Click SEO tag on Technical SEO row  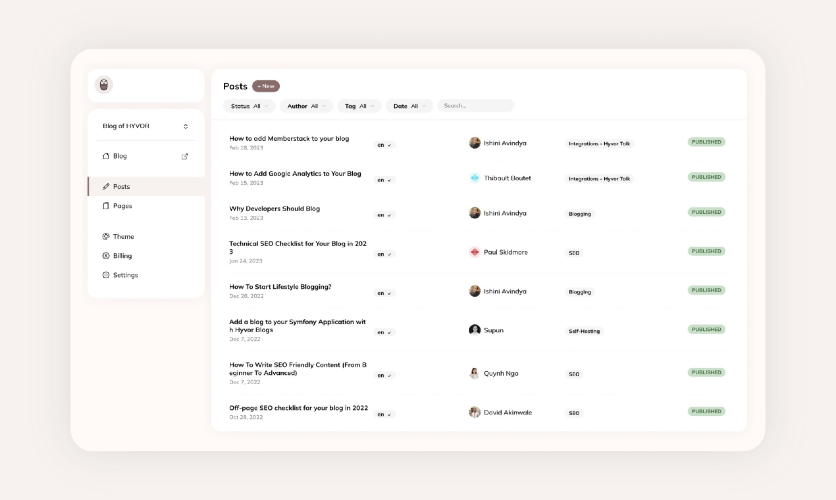coord(574,253)
